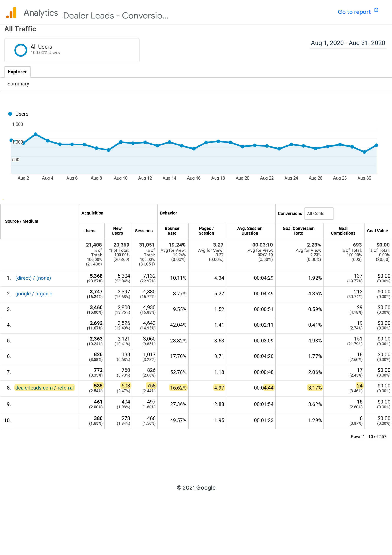Open the dealerleads.com / referral source link
The width and height of the screenshot is (392, 555).
pos(44,388)
